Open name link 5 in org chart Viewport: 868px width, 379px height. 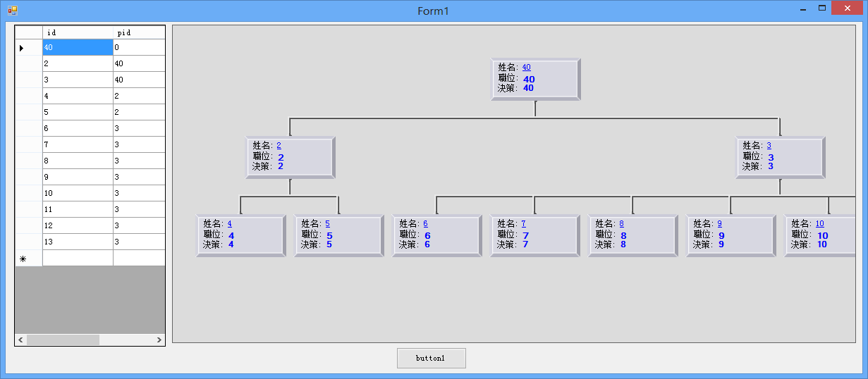point(328,224)
